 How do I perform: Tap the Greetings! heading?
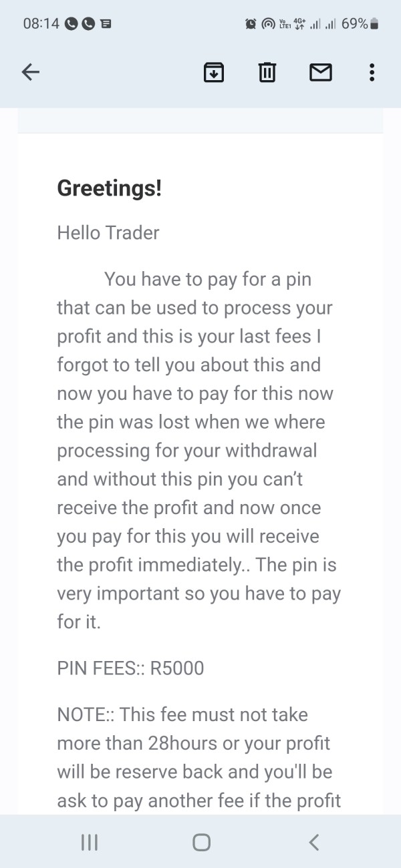110,188
